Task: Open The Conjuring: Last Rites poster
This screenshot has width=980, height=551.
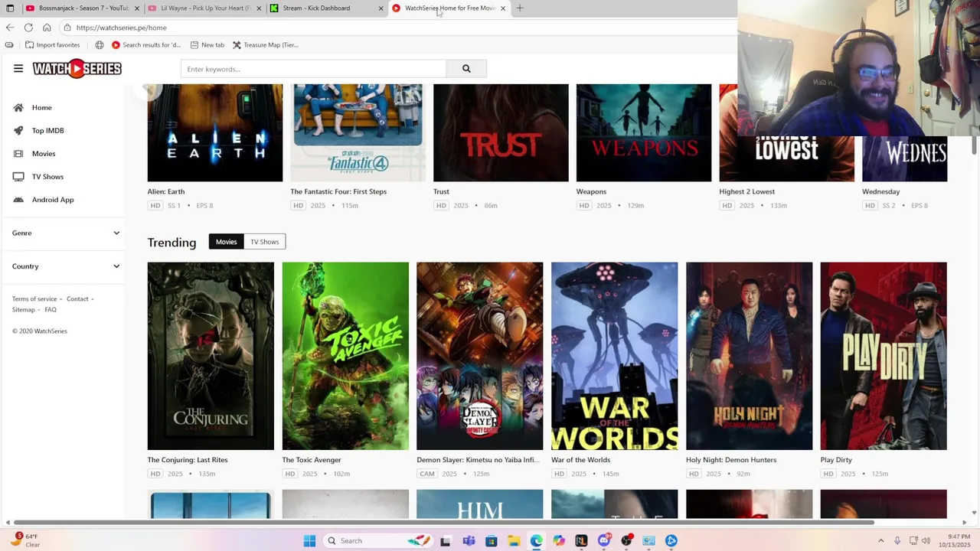Action: click(x=211, y=356)
